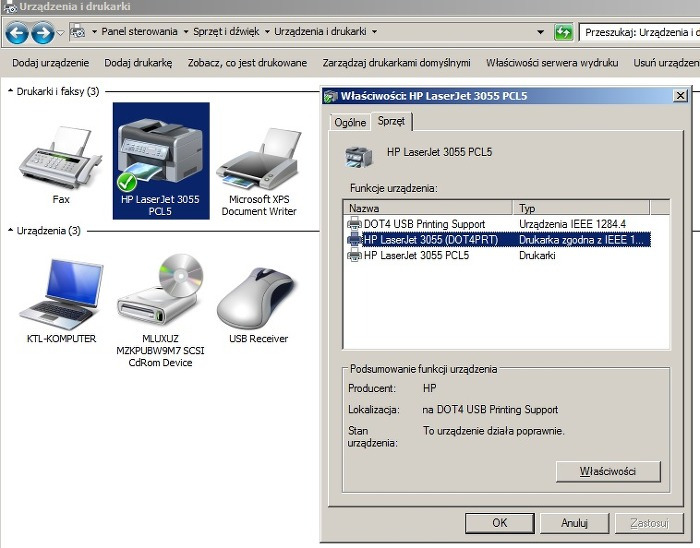This screenshot has height=548, width=700.
Task: Select the MLUXUZ SCSI CdRom Device icon
Action: (x=160, y=289)
